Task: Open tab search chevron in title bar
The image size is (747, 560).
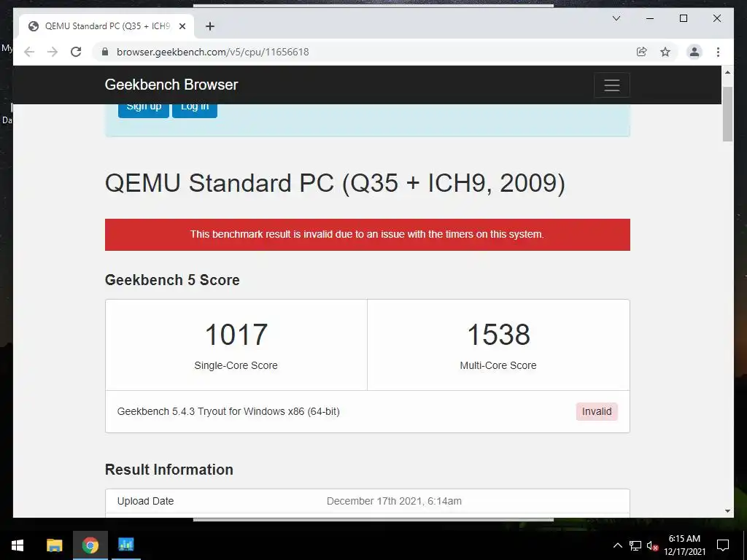Action: point(616,18)
